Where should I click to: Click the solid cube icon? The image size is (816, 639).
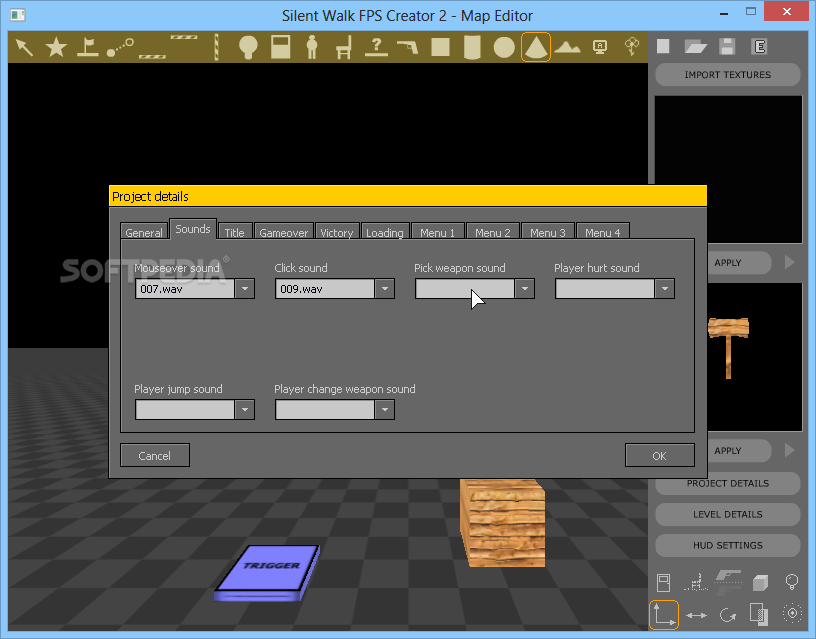point(760,583)
